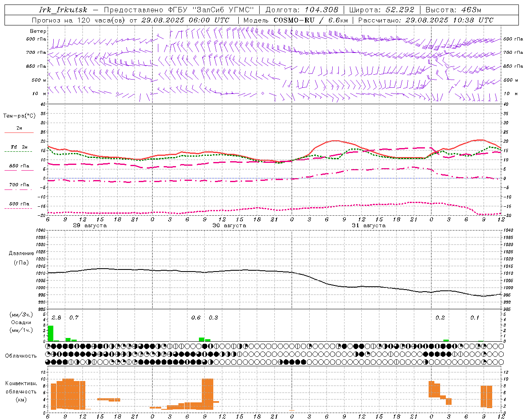Image resolution: width=525 pixels, height=420 pixels.
Task: Click the dash-dot 700 гПа temperature legend line
Action: click(x=18, y=189)
